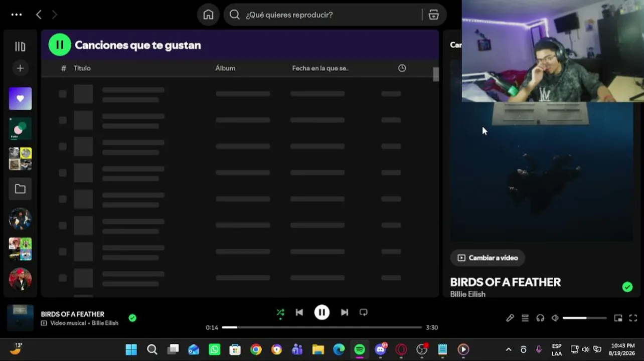Open Discord from the taskbar
Screen dimensions: 644x361
[381, 349]
